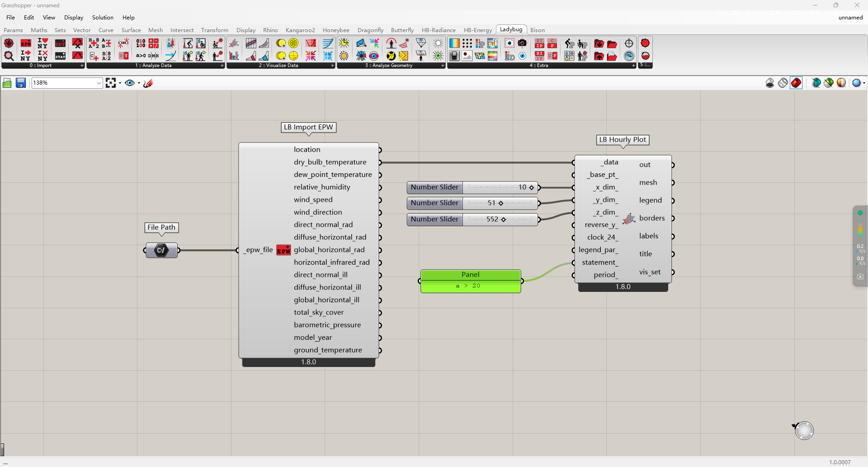Screen dimensions: 868x467
Task: Expand the 1 :: Analyze Data panel
Action: click(x=222, y=66)
